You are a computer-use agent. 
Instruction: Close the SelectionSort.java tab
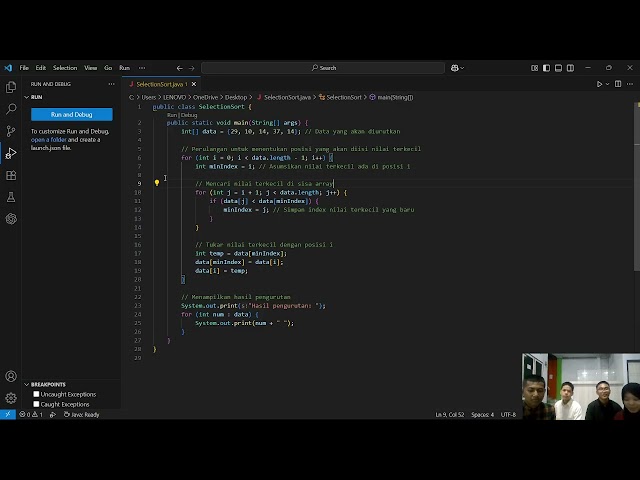pos(194,84)
